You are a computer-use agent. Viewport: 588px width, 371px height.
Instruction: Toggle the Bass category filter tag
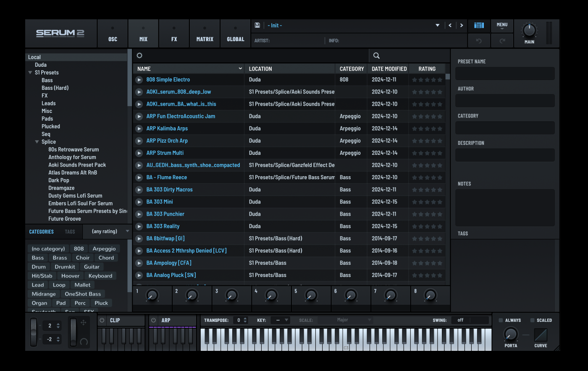pos(38,258)
